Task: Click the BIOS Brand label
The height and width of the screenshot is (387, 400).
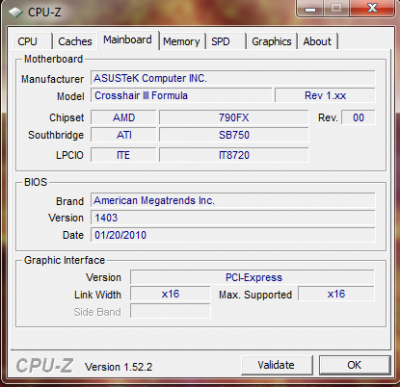Action: tap(70, 201)
